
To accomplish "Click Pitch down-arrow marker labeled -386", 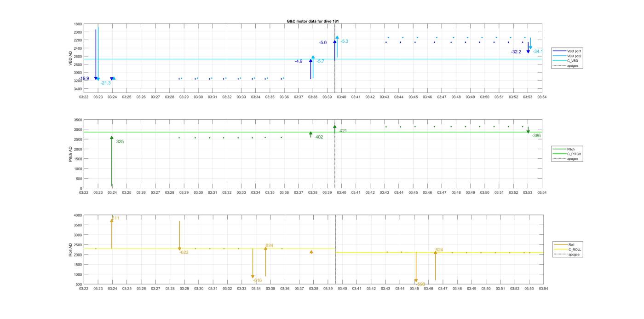I will [528, 132].
